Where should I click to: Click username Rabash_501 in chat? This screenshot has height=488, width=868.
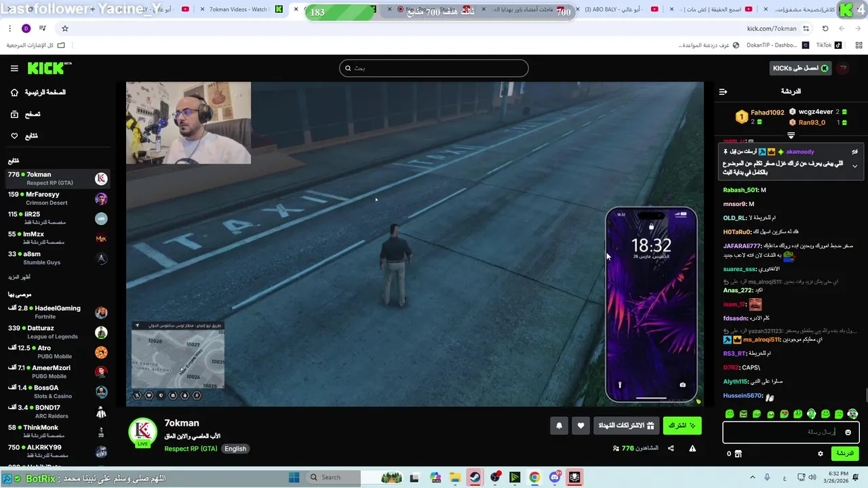pos(741,190)
